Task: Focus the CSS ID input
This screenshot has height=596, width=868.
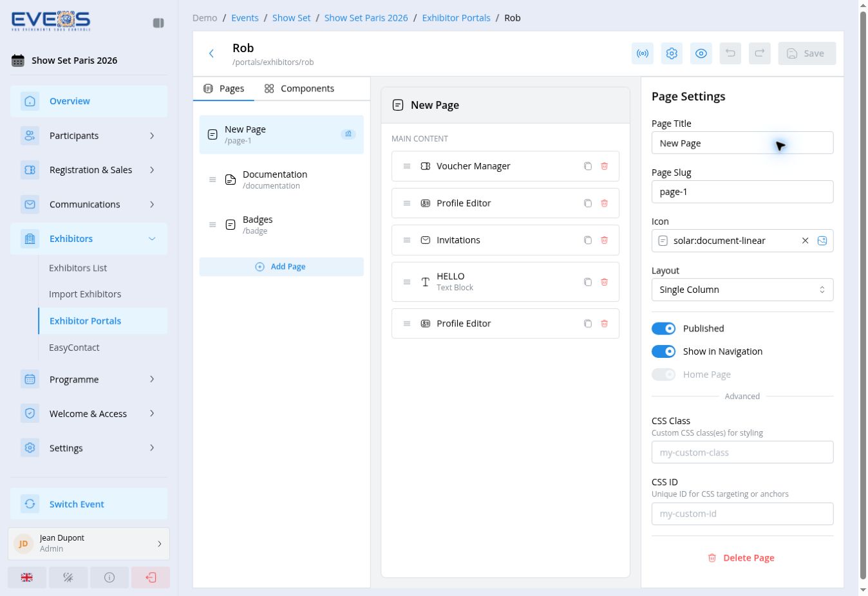Action: (x=742, y=514)
